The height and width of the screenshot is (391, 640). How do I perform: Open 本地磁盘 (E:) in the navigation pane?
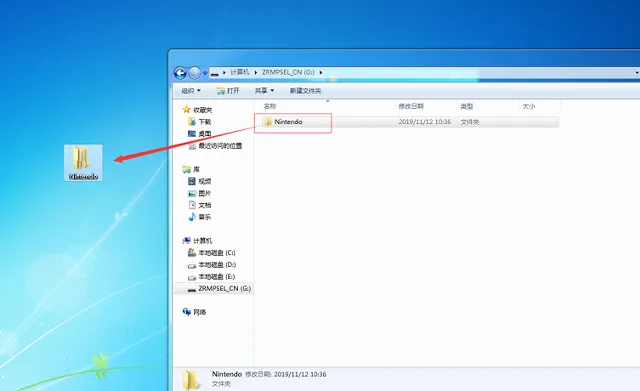click(x=211, y=276)
